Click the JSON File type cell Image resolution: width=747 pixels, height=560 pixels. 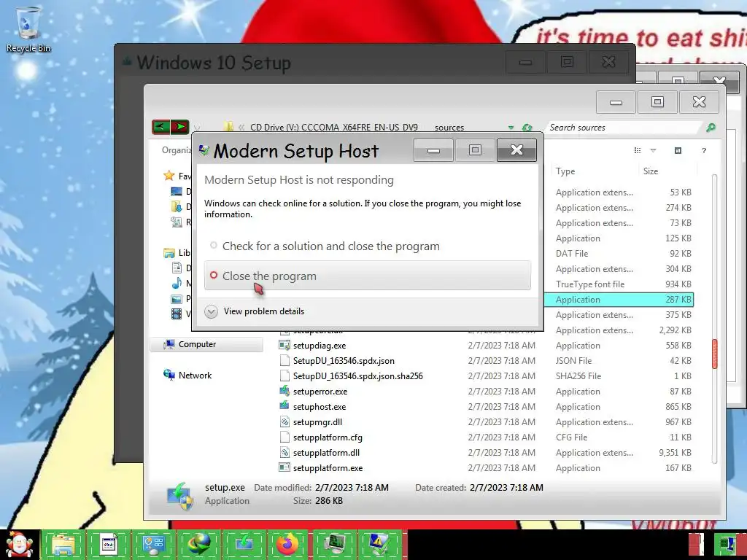coord(573,360)
